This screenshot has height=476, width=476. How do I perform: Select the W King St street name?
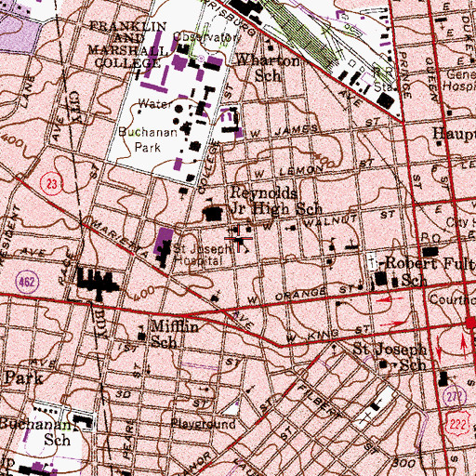(x=328, y=333)
